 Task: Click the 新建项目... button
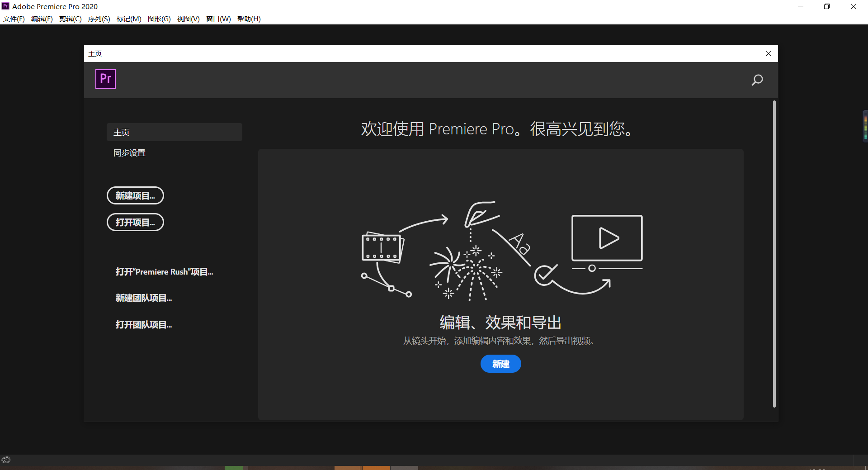pos(135,195)
